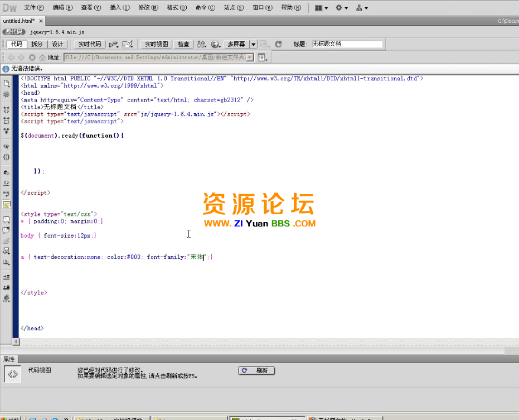Image resolution: width=519 pixels, height=420 pixels.
Task: Show the 源代码 source code file
Action: click(14, 32)
